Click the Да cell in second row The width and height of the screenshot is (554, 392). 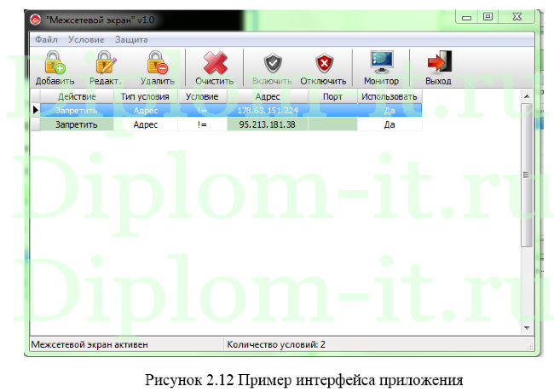point(390,124)
